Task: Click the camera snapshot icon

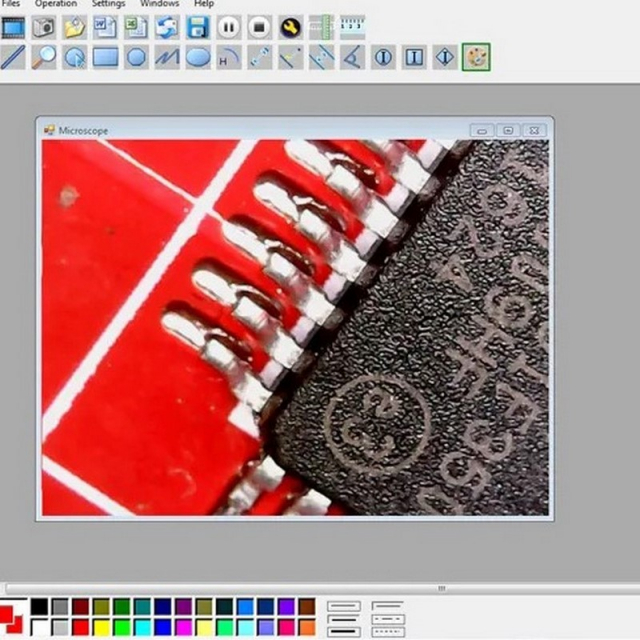Action: pos(43,28)
